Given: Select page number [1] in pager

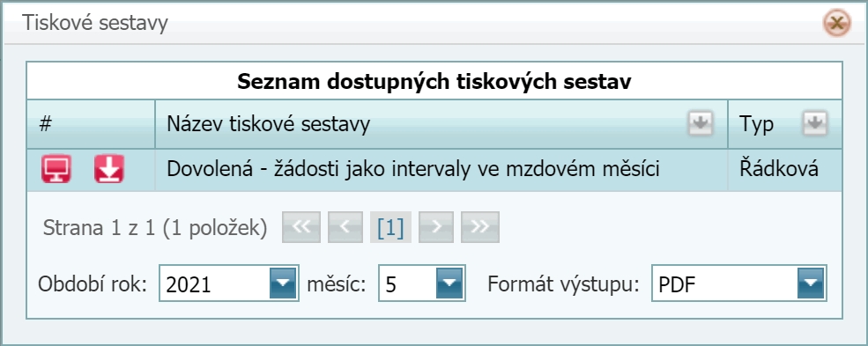Looking at the screenshot, I should 390,227.
